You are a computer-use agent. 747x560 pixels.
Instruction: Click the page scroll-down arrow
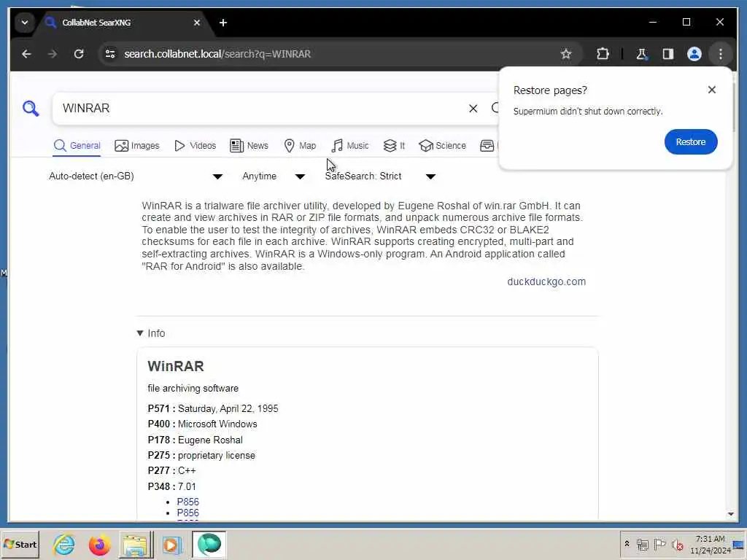coord(730,514)
